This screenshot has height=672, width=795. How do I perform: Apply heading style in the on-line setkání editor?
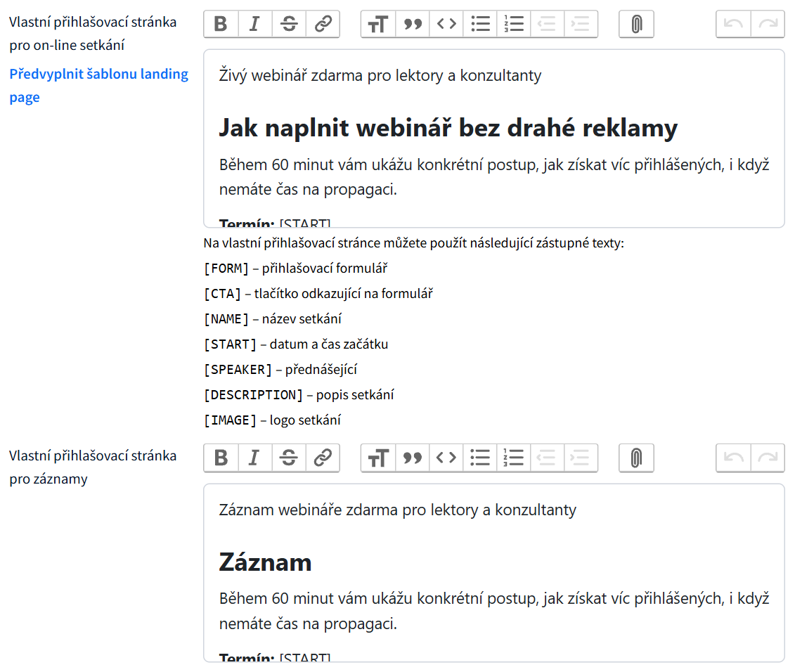coord(378,24)
